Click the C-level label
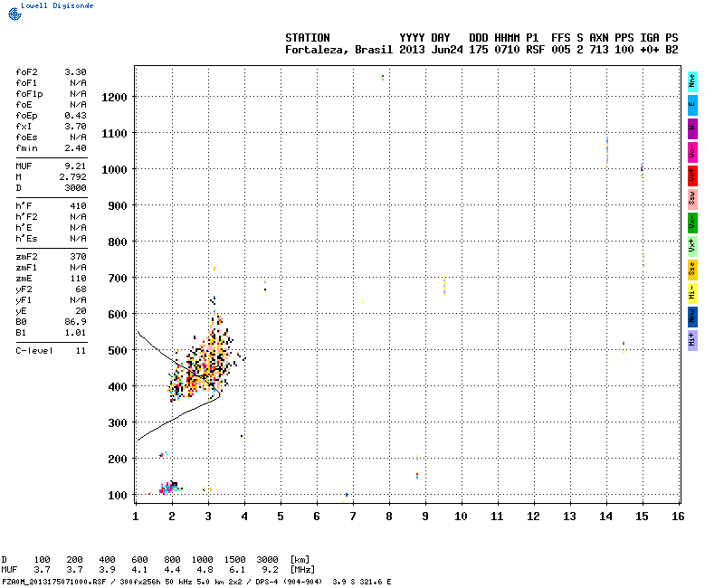Screen dimensions: 724x588 pos(34,351)
